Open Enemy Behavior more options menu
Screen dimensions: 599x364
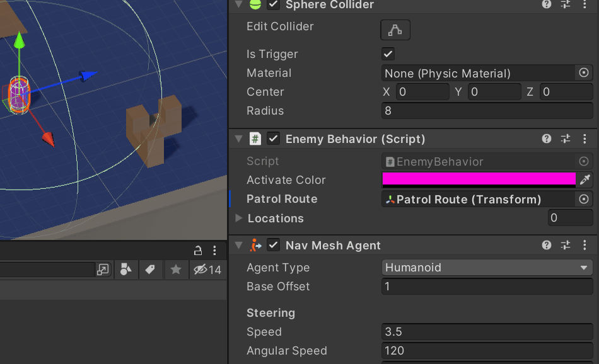pos(584,139)
